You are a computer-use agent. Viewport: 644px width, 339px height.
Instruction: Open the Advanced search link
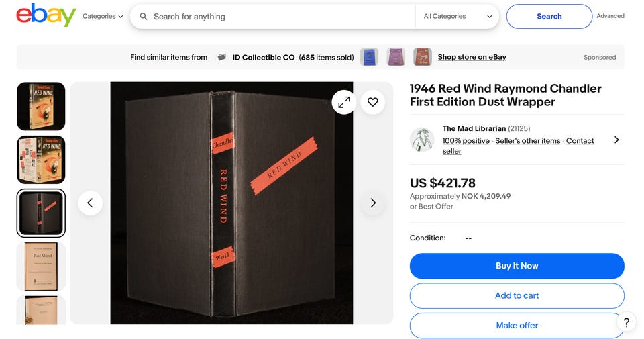[610, 16]
